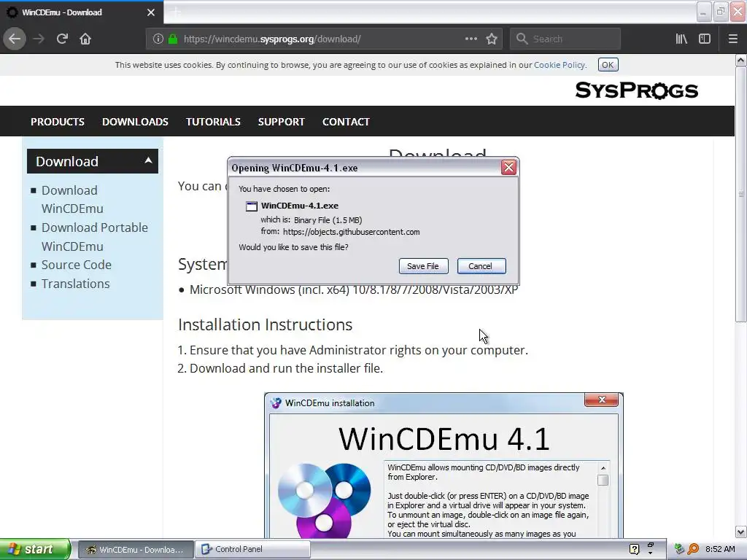This screenshot has width=747, height=560.
Task: Open the Source Code sidebar link
Action: pyautogui.click(x=76, y=265)
